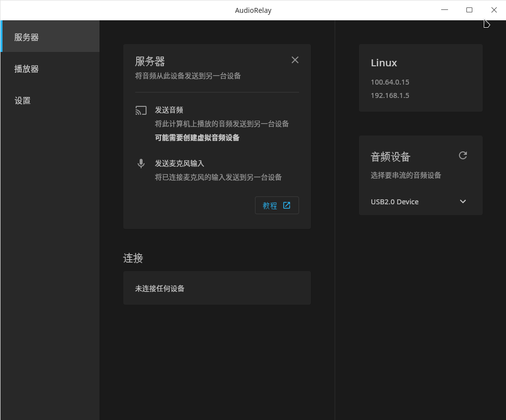The height and width of the screenshot is (420, 506).
Task: Maximize the AudioRelay window
Action: pos(469,10)
